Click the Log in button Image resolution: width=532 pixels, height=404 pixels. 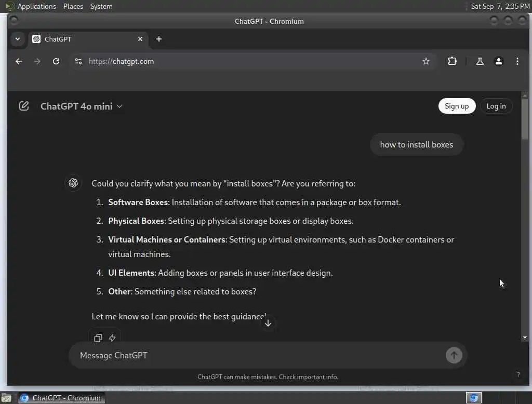496,106
